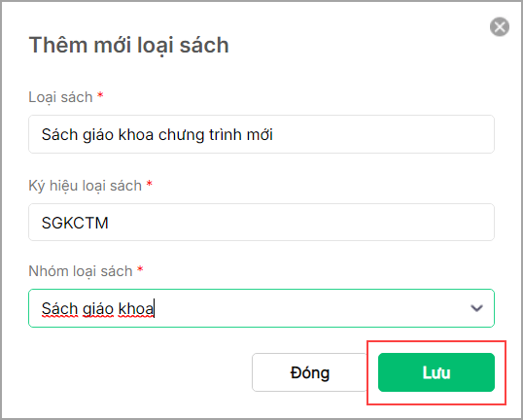Click empty area right of SGKCTM in field

point(300,223)
